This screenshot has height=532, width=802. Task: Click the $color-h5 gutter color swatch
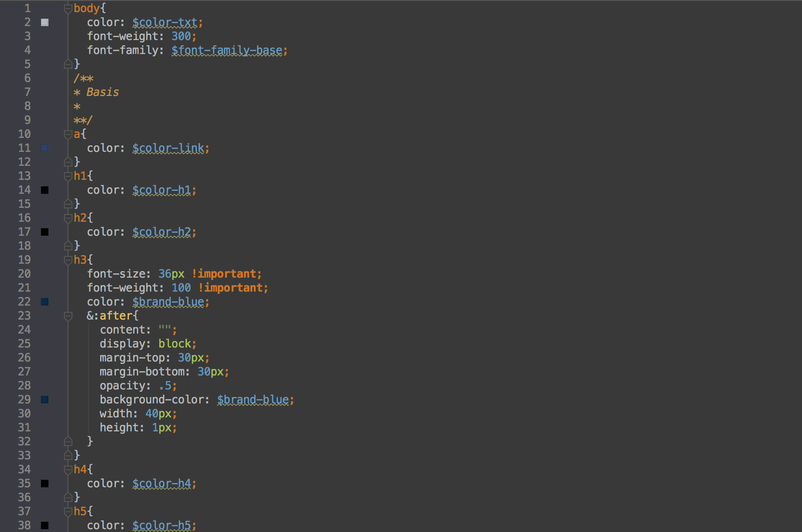pos(45,525)
